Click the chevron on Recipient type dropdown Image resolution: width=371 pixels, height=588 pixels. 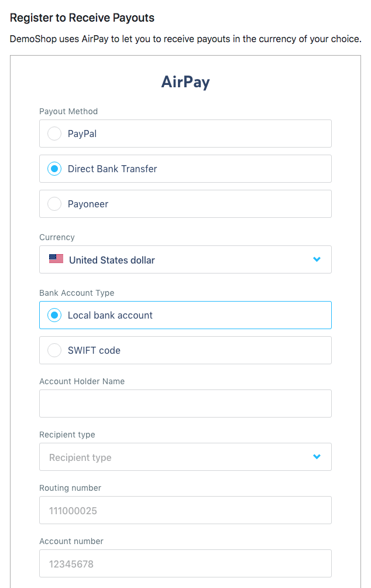tap(317, 456)
